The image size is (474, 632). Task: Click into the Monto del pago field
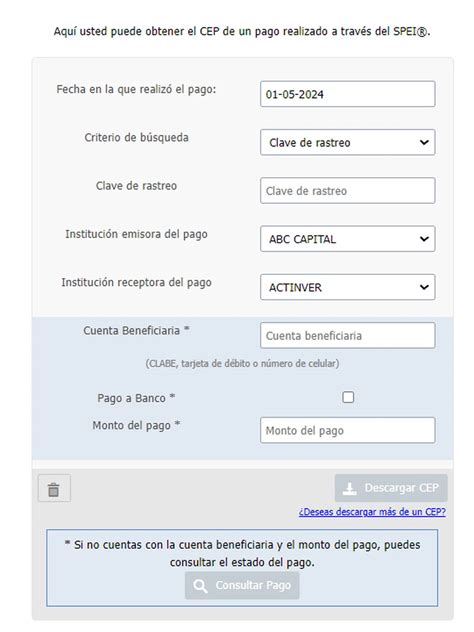coord(347,430)
